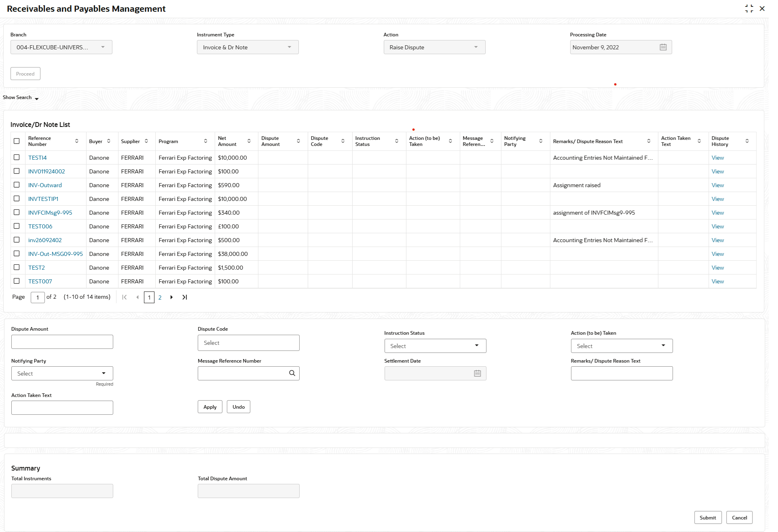
Task: Click the Apply button
Action: 209,407
